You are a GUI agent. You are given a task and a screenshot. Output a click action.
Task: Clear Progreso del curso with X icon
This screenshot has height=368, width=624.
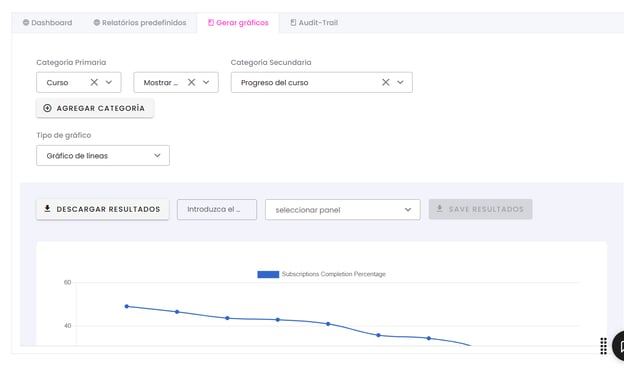coord(386,82)
